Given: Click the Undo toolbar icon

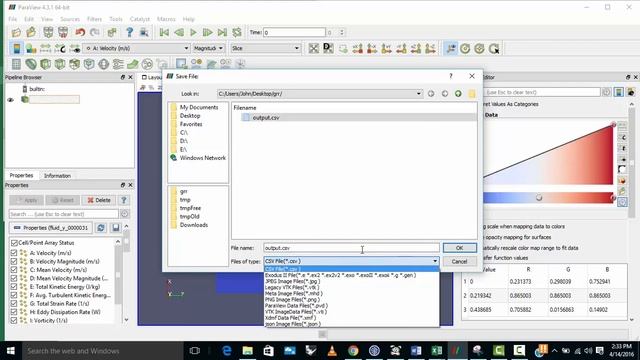Looking at the screenshot, I should pyautogui.click(x=80, y=32).
